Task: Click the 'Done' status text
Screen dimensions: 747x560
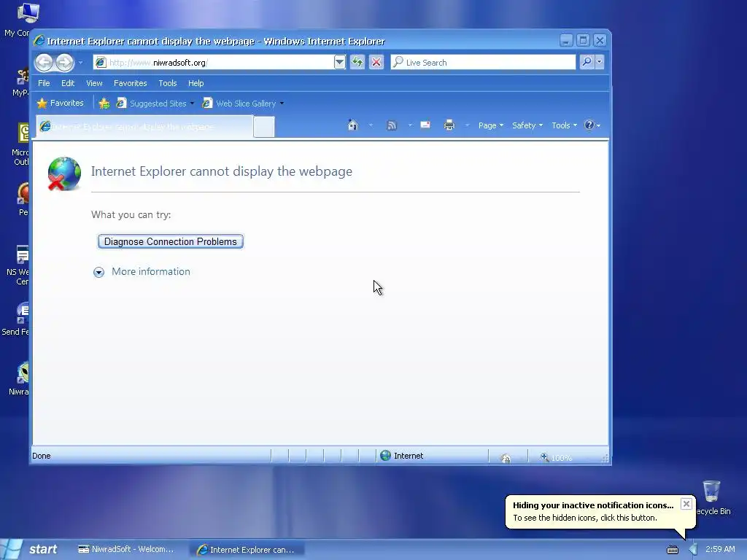Action: click(42, 456)
